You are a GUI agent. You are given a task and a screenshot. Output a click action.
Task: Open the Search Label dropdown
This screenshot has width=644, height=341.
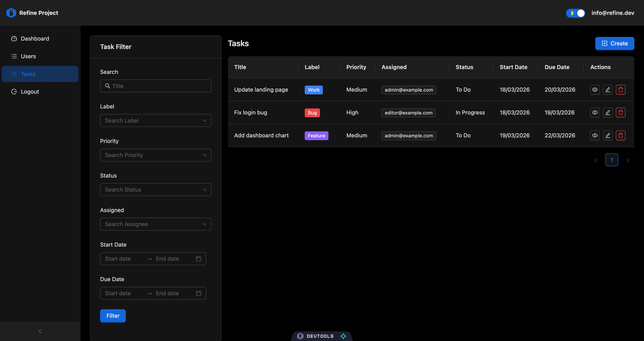pos(156,120)
